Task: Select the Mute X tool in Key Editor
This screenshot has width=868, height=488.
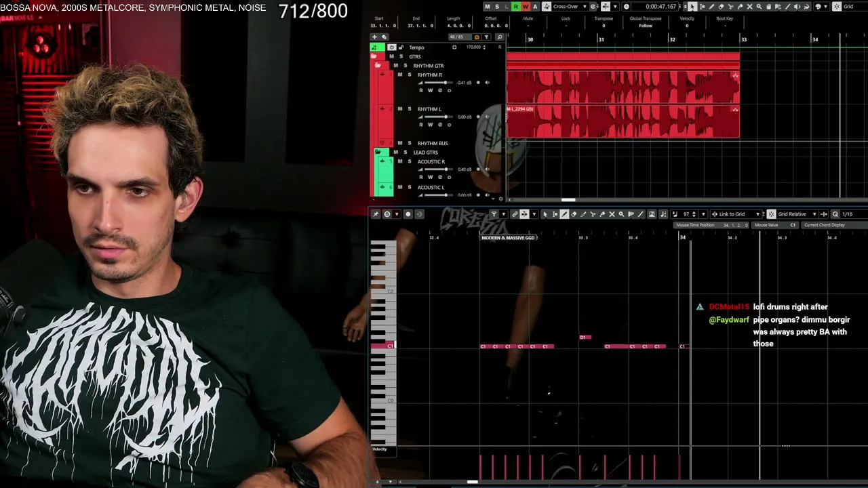Action: point(612,214)
